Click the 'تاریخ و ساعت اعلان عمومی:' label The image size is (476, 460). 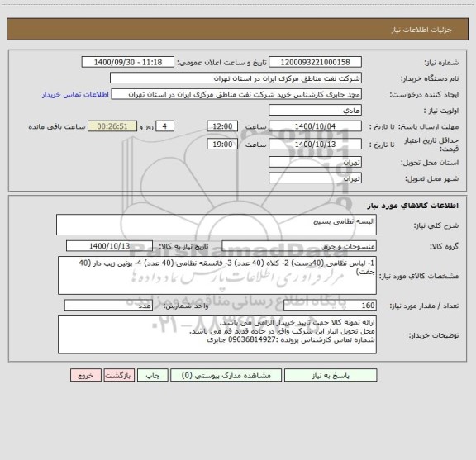click(x=222, y=63)
